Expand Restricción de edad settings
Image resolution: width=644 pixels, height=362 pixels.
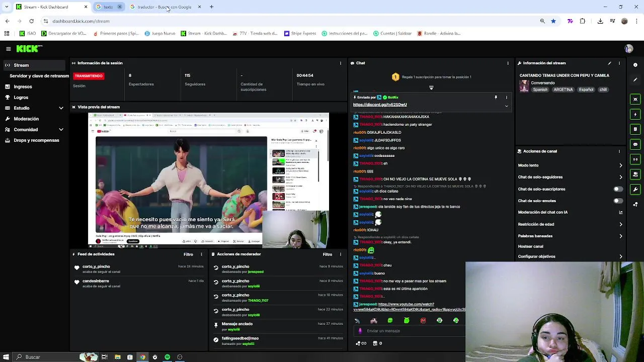tap(620, 224)
